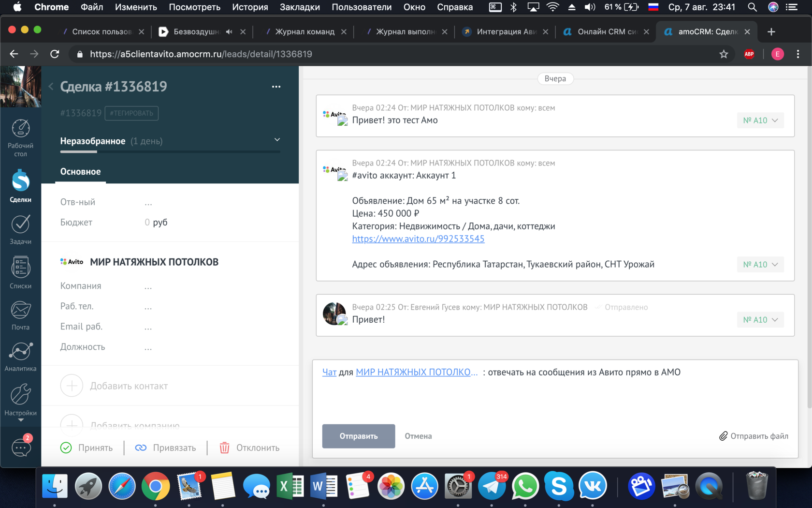Bookmark page with star icon
Image resolution: width=812 pixels, height=508 pixels.
(724, 54)
